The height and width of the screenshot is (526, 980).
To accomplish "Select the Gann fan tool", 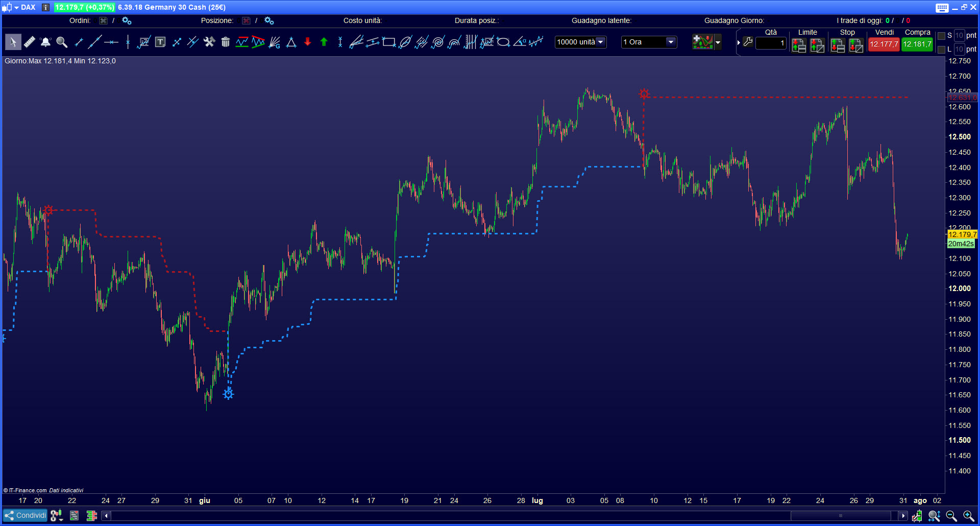I will pos(275,42).
